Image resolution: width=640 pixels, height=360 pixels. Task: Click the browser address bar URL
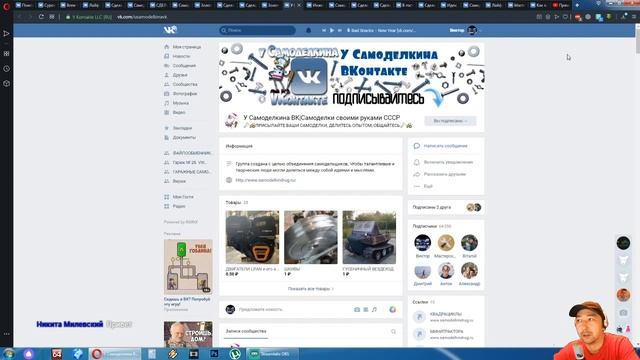tap(142, 17)
